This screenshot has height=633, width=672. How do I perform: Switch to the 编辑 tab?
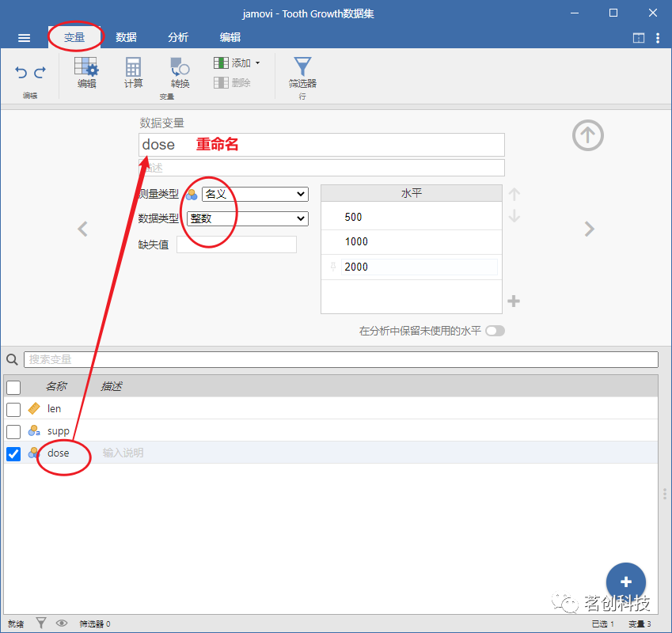click(230, 37)
